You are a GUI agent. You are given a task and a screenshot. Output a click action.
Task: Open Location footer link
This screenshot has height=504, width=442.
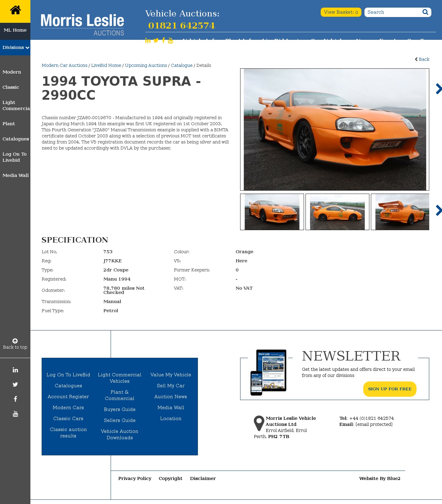(x=171, y=419)
